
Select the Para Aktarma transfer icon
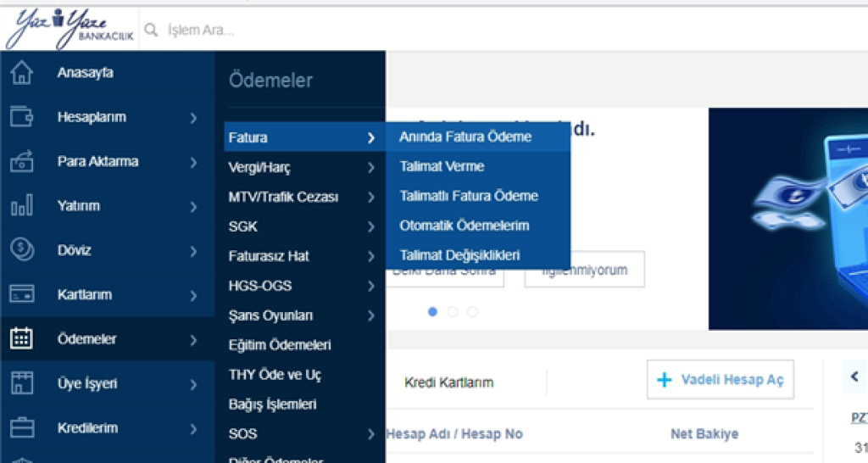21,161
